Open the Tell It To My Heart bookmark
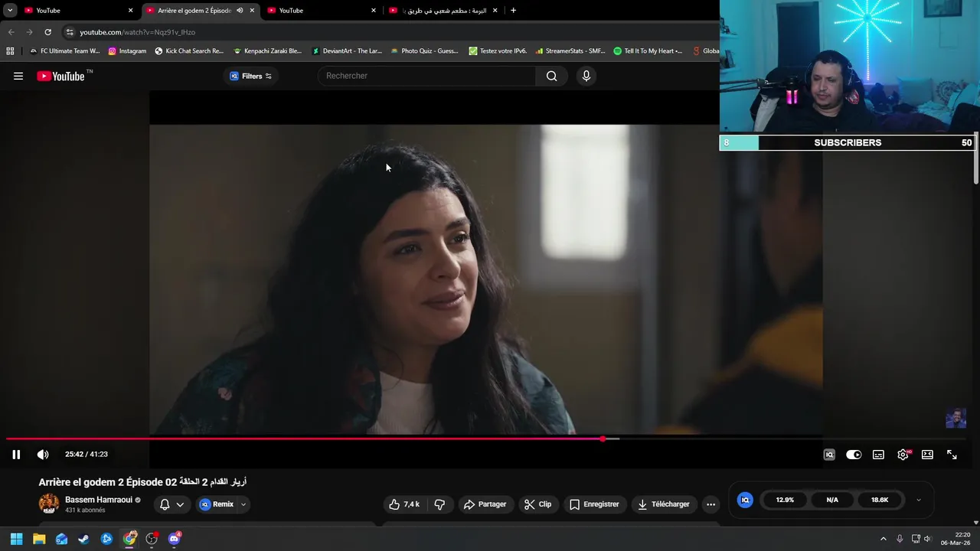This screenshot has height=551, width=980. [x=648, y=51]
